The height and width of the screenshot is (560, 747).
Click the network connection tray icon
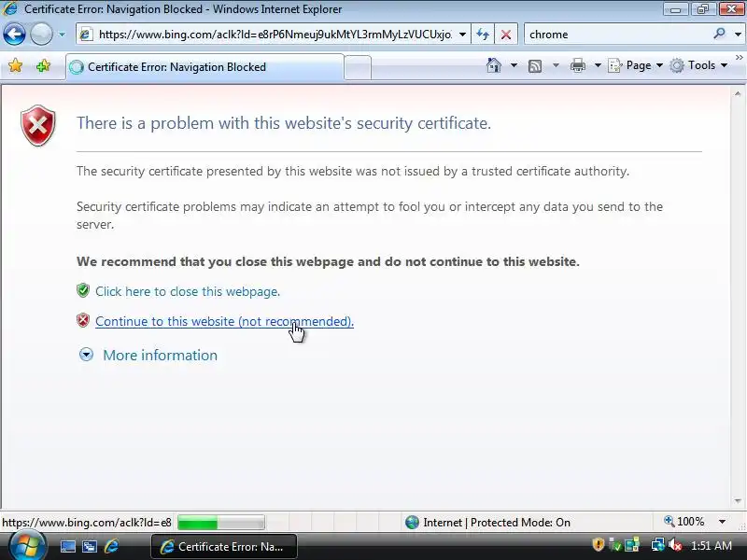pos(658,544)
